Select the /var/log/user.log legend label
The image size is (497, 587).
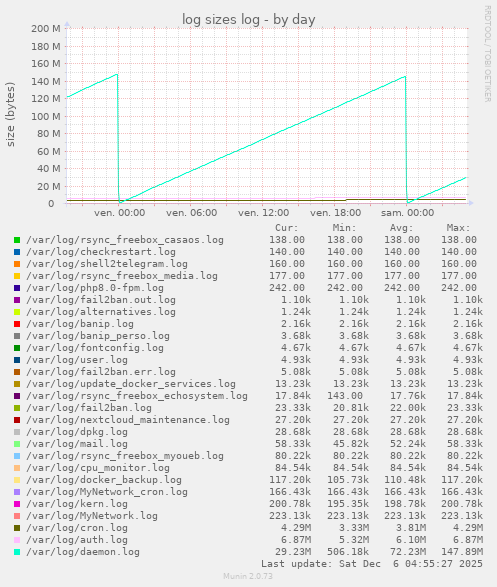[x=77, y=360]
